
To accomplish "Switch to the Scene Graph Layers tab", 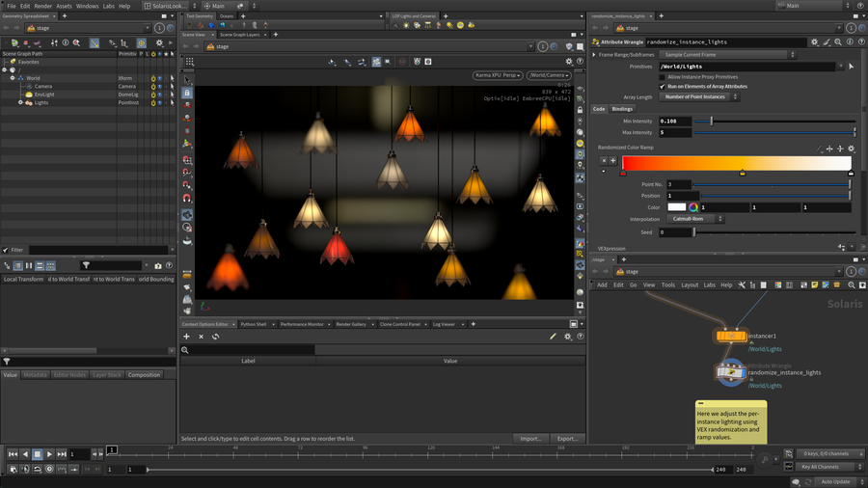I will click(x=240, y=35).
